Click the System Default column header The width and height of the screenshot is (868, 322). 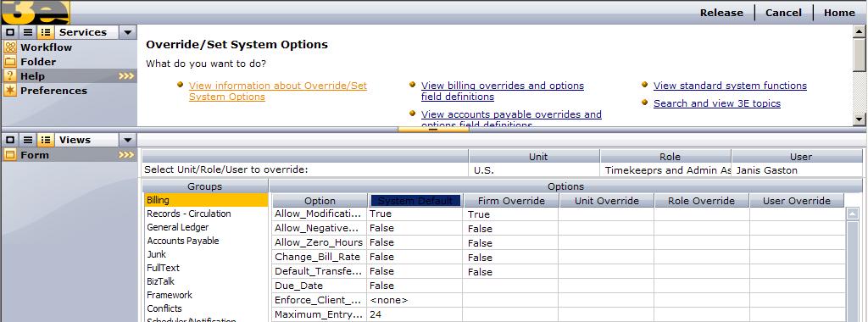tap(415, 201)
